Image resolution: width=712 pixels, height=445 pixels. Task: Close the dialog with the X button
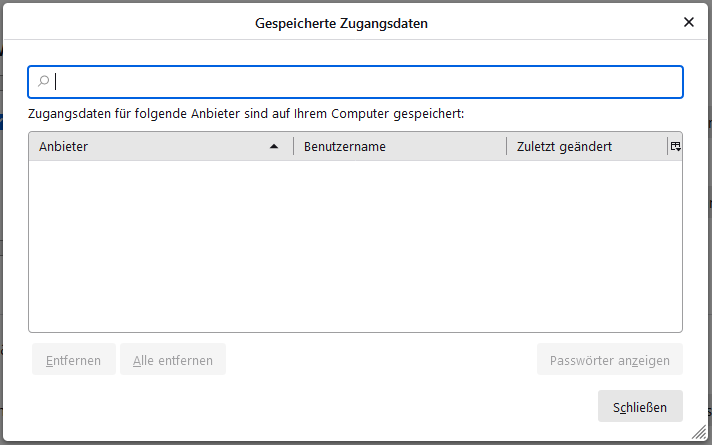(x=689, y=22)
